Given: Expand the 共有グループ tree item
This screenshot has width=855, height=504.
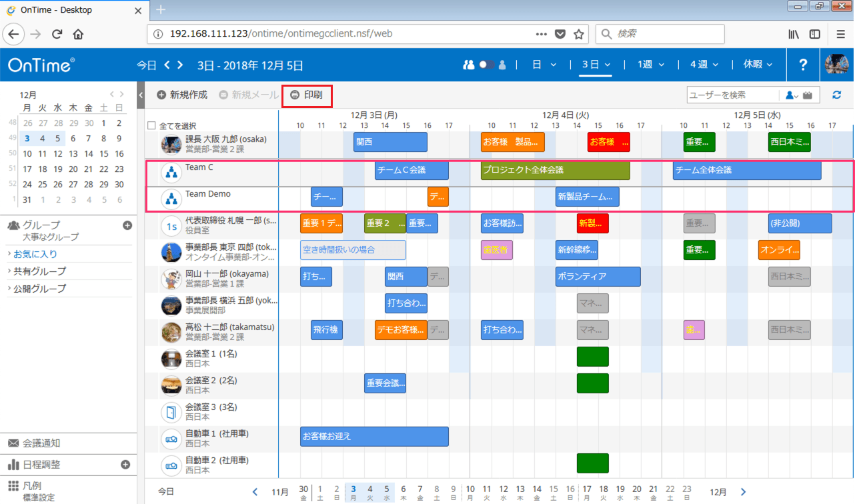Looking at the screenshot, I should click(39, 271).
